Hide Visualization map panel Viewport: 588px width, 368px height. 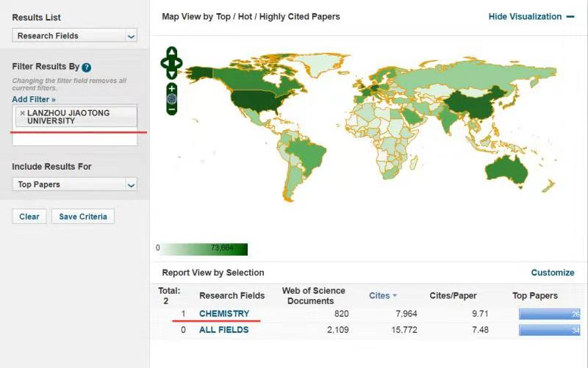[x=531, y=16]
